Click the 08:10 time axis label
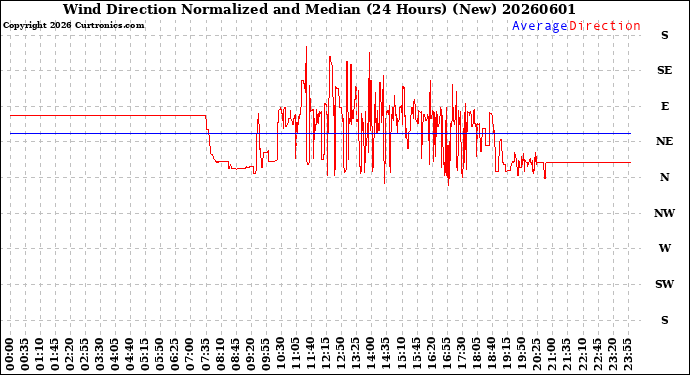Viewport: 690px width, 375px height. [220, 355]
